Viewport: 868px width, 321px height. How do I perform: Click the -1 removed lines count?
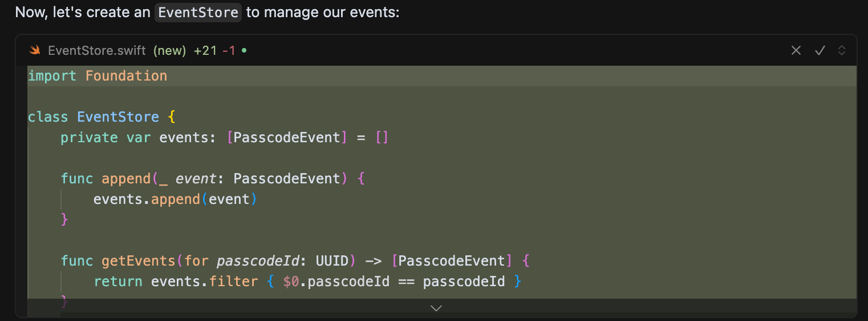229,51
